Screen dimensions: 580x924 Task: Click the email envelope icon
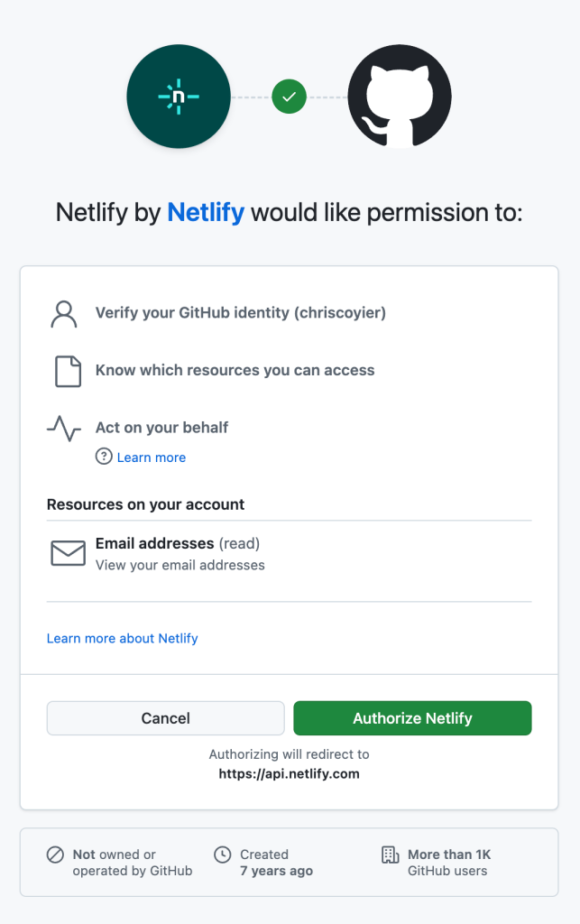coord(68,554)
